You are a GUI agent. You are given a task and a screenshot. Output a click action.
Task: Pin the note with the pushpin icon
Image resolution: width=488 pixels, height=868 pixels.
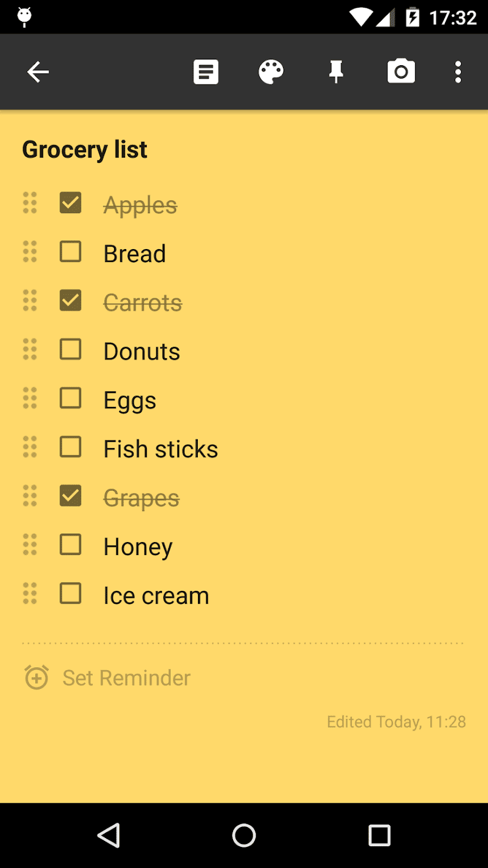pyautogui.click(x=336, y=72)
